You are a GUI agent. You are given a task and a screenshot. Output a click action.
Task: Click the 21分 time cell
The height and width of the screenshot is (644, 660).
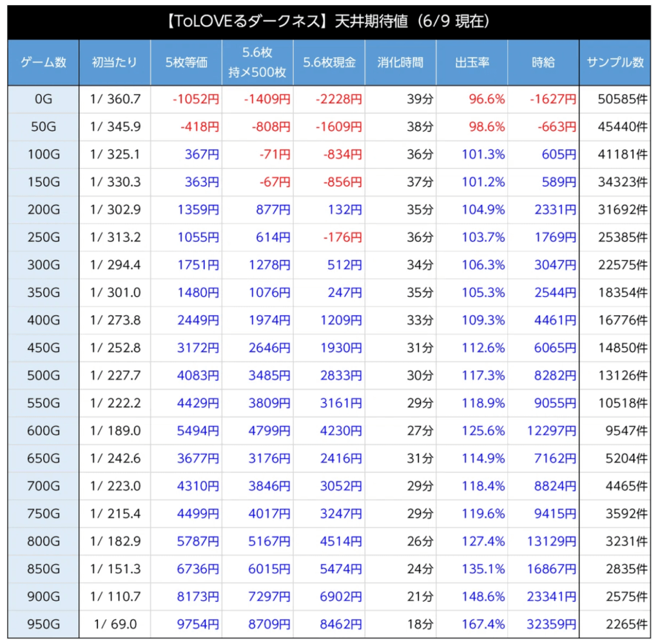pos(400,596)
